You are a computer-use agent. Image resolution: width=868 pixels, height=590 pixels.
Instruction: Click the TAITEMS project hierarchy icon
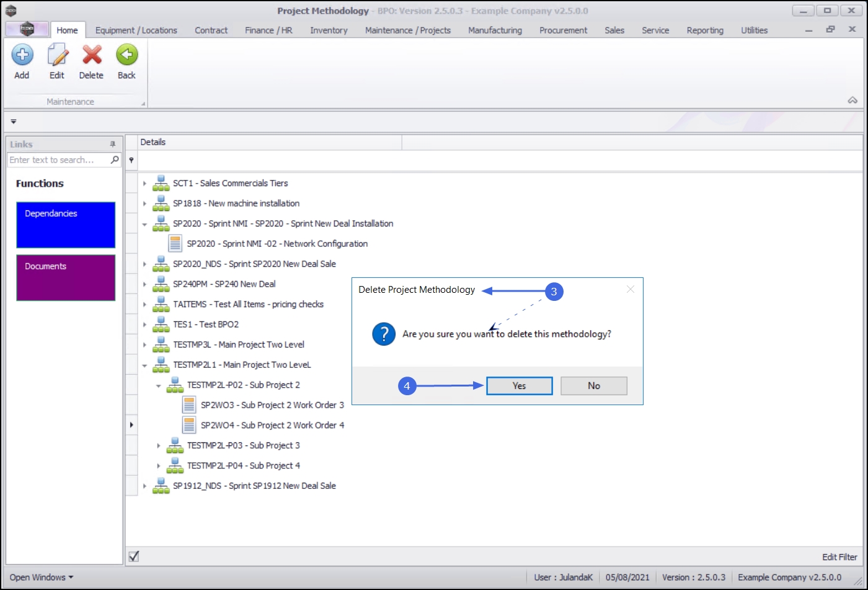[x=161, y=305]
